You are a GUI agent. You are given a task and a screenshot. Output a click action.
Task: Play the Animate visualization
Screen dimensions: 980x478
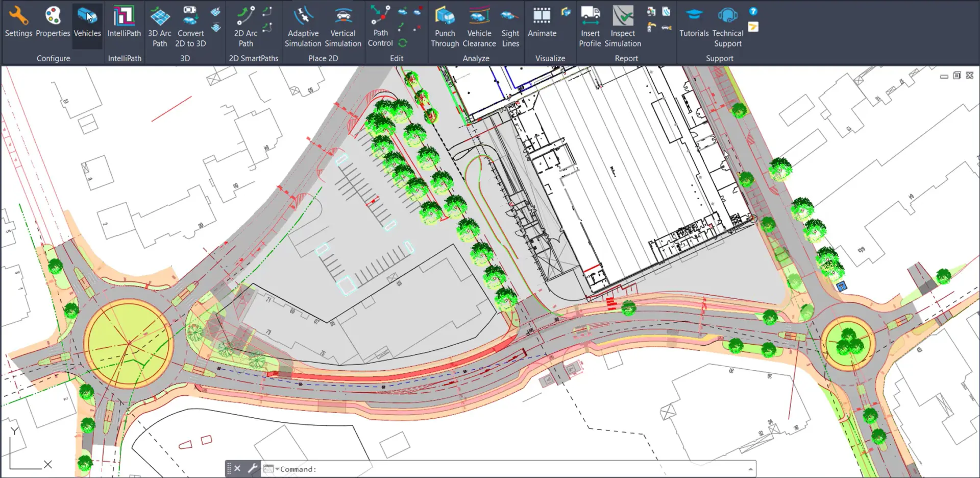[542, 23]
